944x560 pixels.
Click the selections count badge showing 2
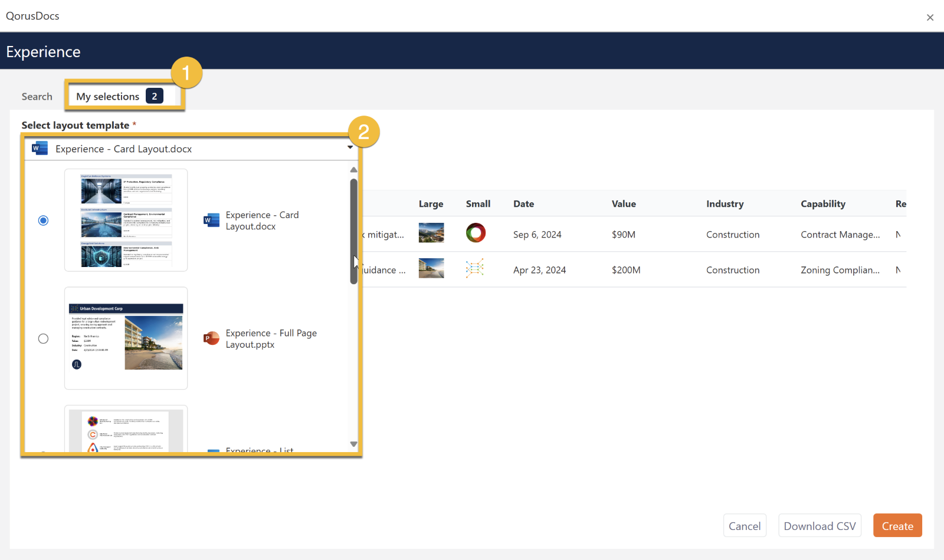(155, 96)
